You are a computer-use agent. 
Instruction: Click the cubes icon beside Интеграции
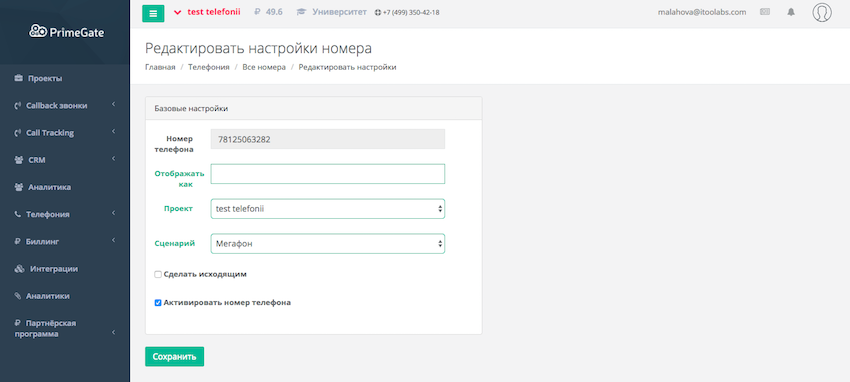coord(20,269)
